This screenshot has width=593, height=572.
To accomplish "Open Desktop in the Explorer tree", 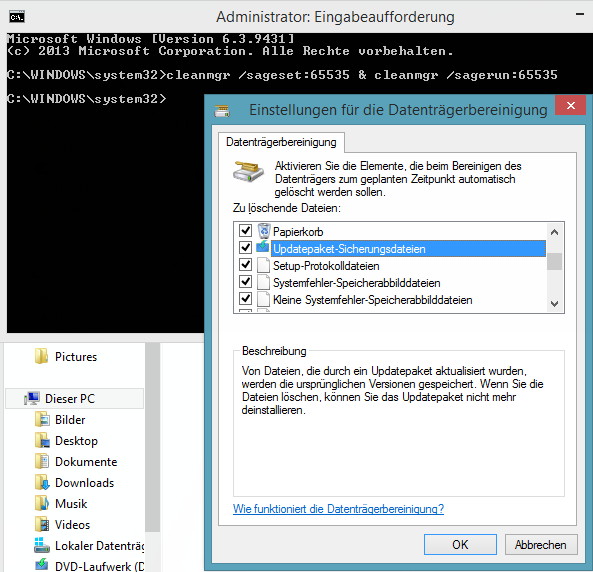I will [76, 441].
